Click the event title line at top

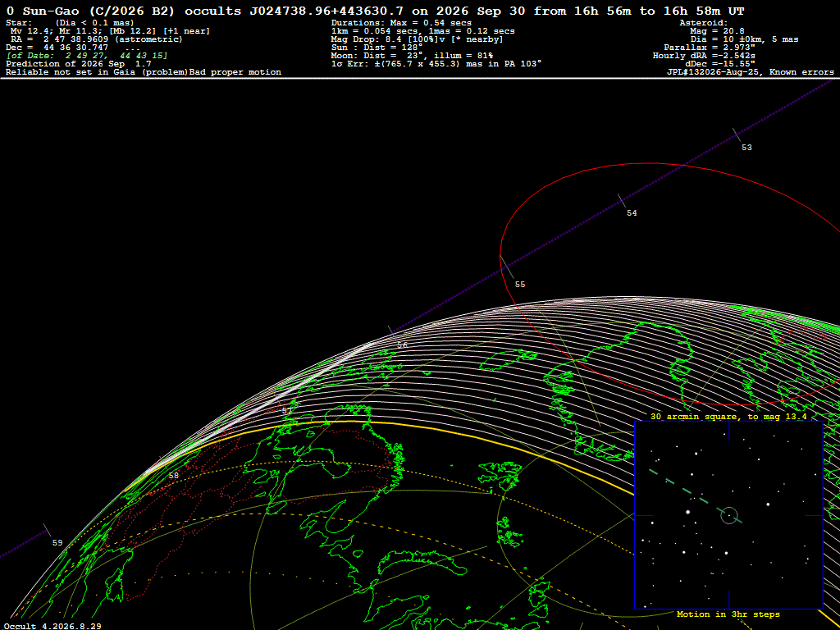coord(376,11)
